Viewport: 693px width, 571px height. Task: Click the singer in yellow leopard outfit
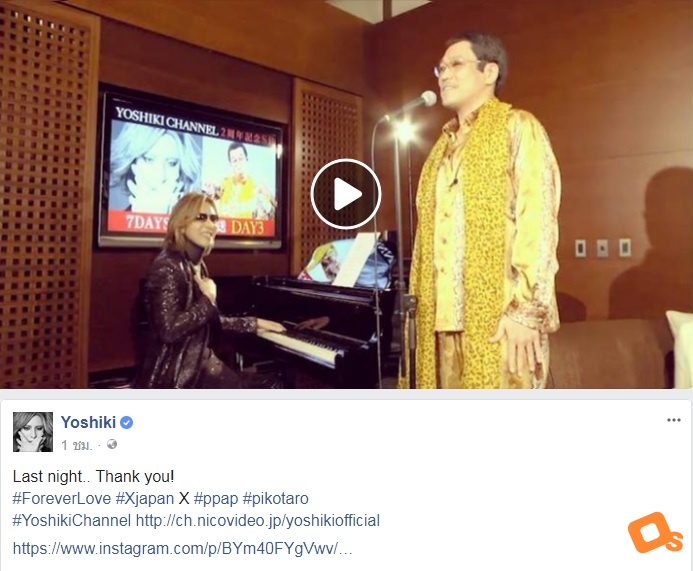(x=480, y=212)
